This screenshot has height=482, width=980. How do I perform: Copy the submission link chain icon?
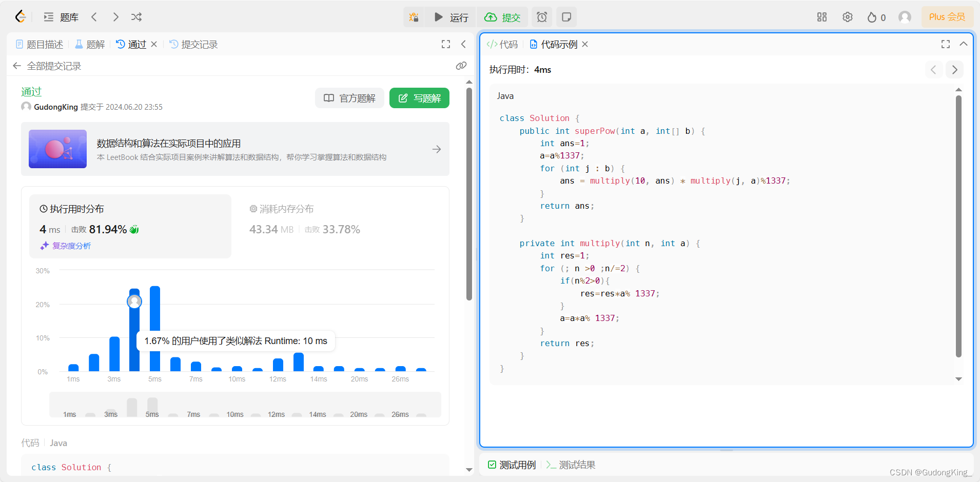(x=461, y=66)
